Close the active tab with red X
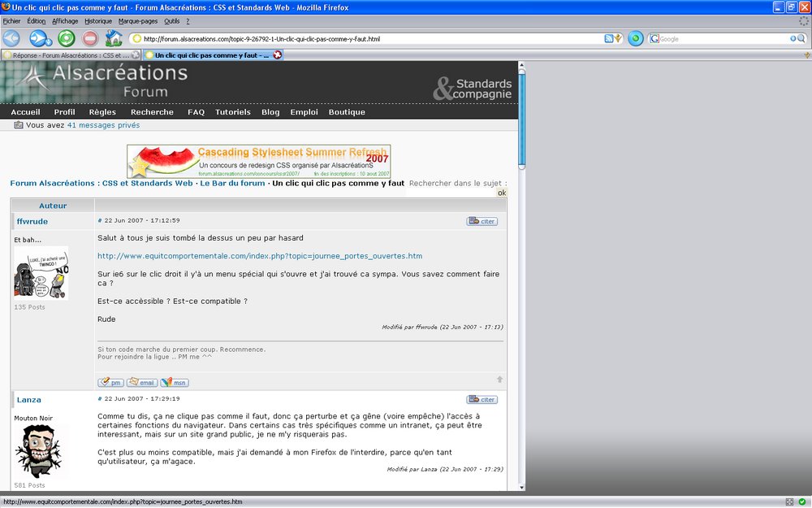The width and height of the screenshot is (812, 508). click(278, 55)
